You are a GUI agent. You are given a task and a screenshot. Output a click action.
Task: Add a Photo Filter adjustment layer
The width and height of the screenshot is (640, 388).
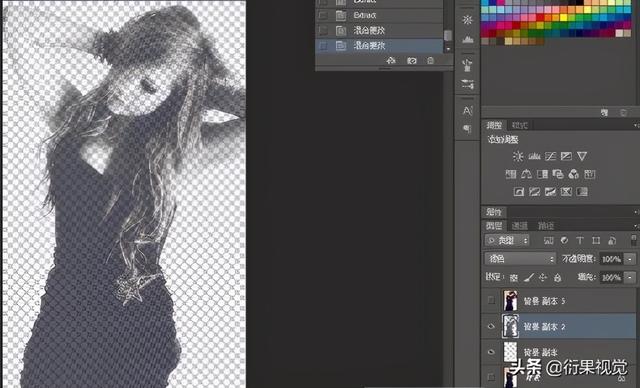558,175
